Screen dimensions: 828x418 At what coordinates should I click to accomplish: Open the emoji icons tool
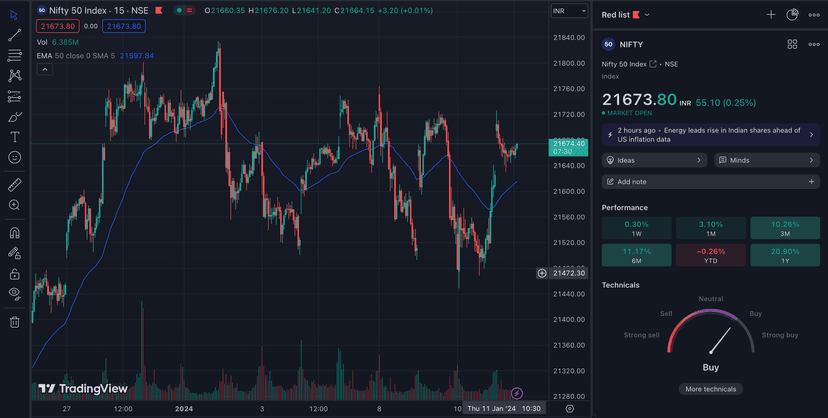14,157
